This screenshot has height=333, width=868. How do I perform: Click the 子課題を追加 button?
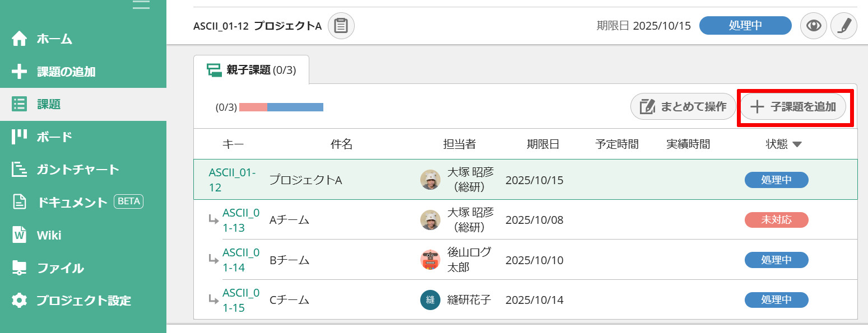point(793,107)
